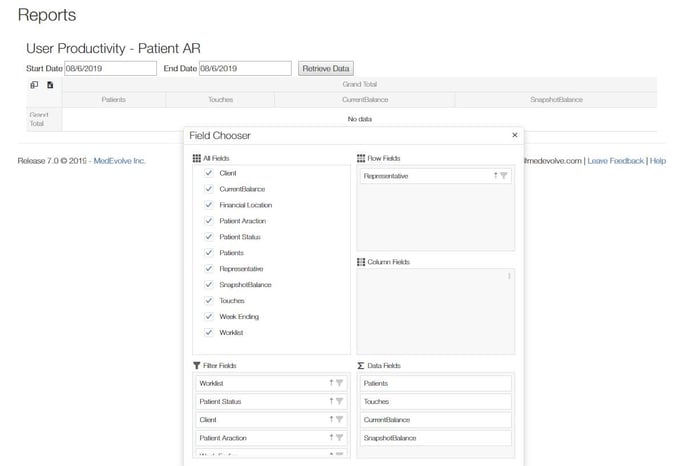Select the Touches item in Data Fields
The image size is (688, 466).
(435, 401)
